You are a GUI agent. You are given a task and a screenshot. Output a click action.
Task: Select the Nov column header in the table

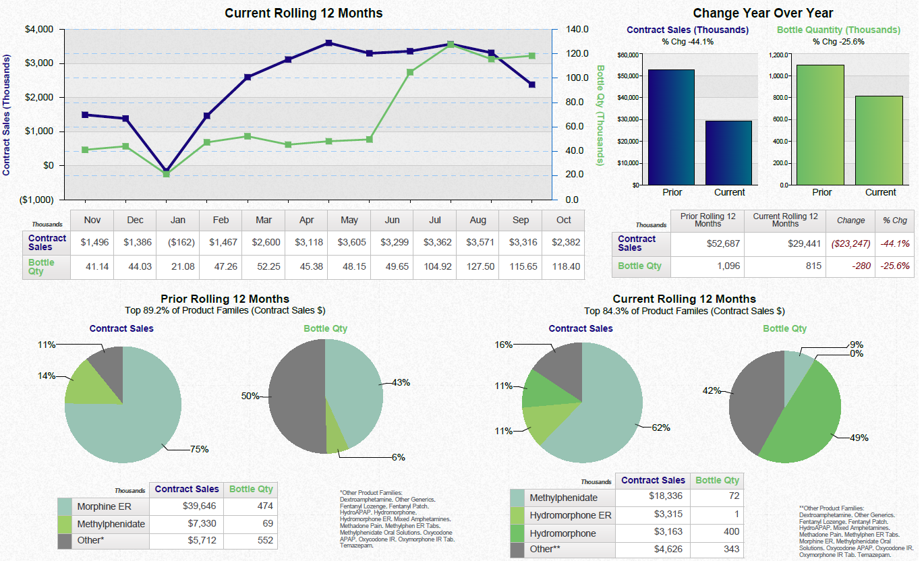pos(92,220)
